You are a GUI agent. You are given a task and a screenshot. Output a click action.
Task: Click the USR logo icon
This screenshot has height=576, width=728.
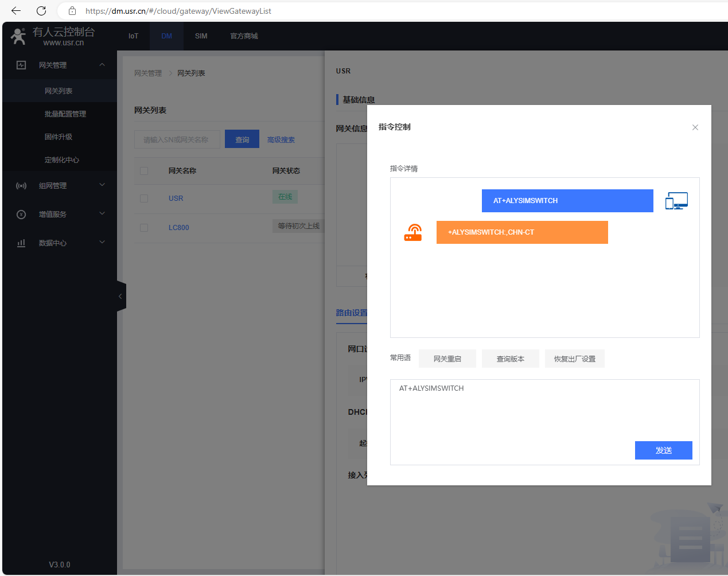pos(18,36)
